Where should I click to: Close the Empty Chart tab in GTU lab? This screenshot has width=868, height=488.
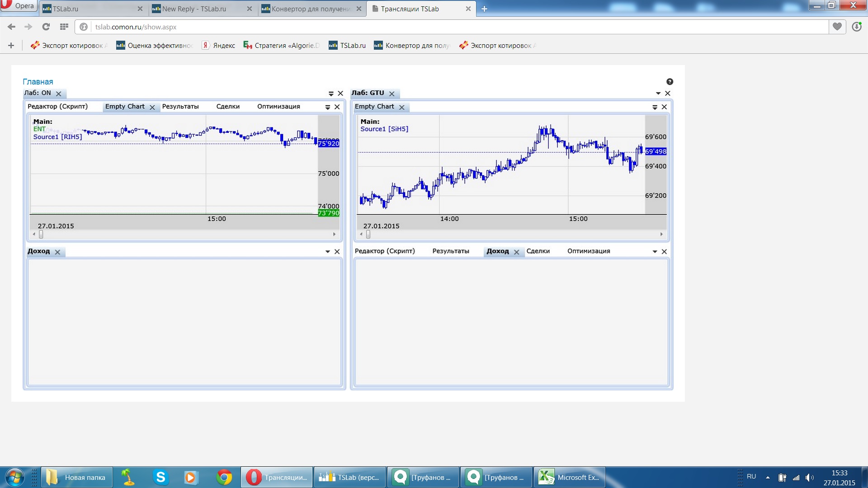pos(401,108)
